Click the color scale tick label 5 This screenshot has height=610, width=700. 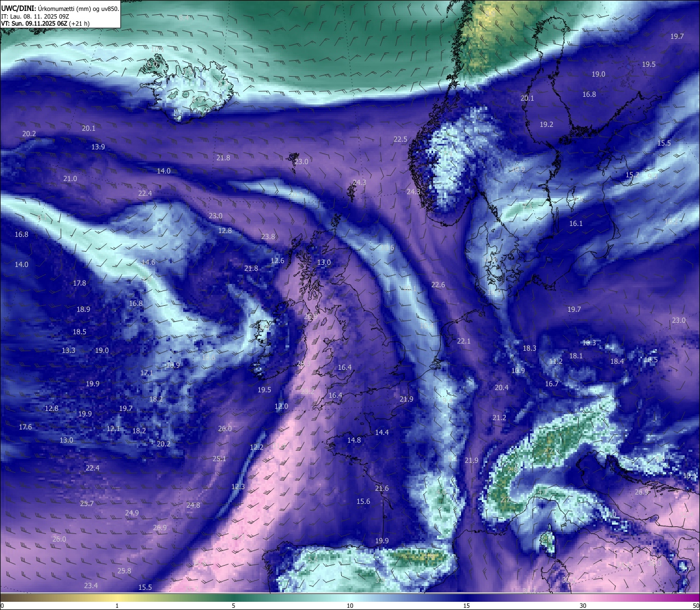pos(234,606)
